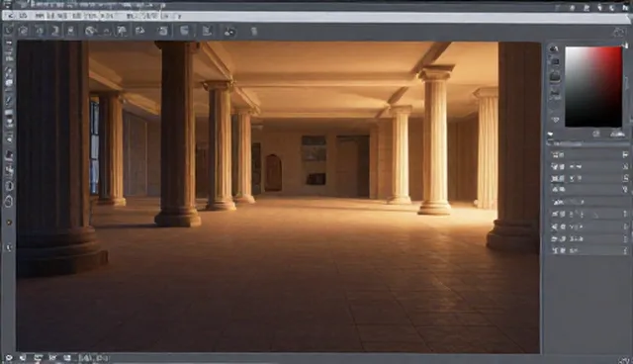
Task: Click the bucket-shaped icon beside the color picker
Action: pyautogui.click(x=555, y=76)
